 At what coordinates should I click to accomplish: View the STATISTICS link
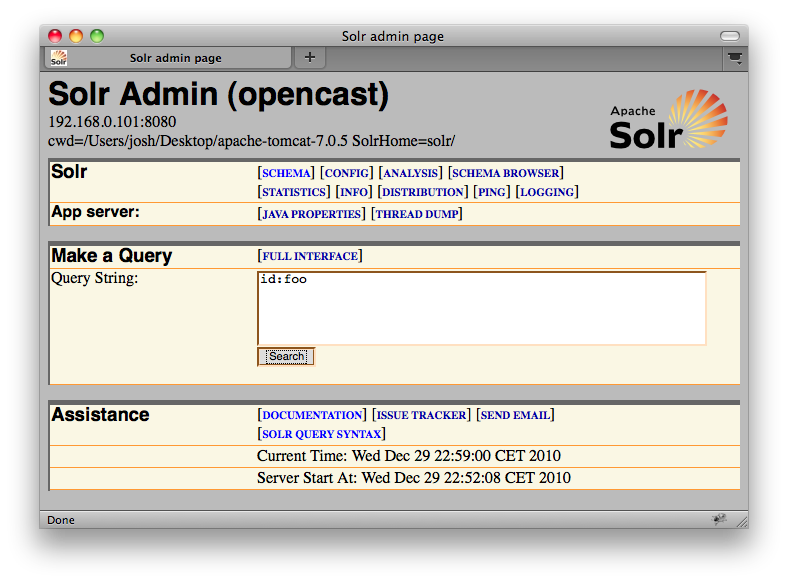[294, 192]
